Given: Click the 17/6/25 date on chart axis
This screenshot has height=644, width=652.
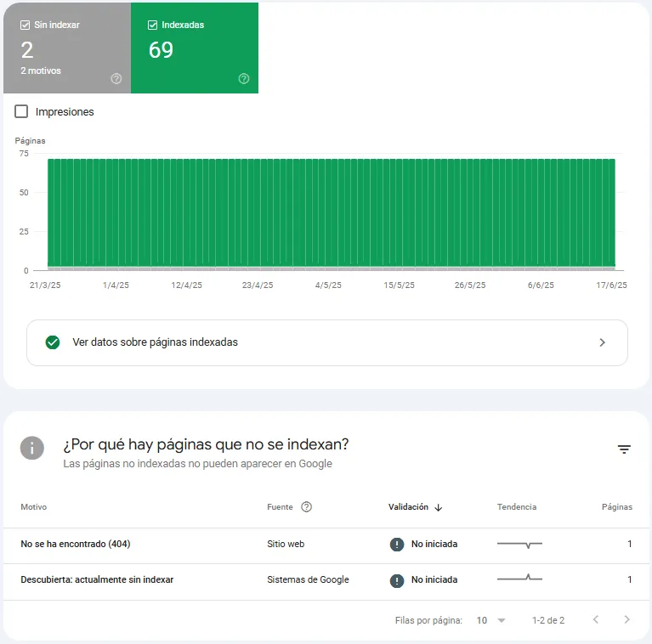Looking at the screenshot, I should tap(611, 285).
